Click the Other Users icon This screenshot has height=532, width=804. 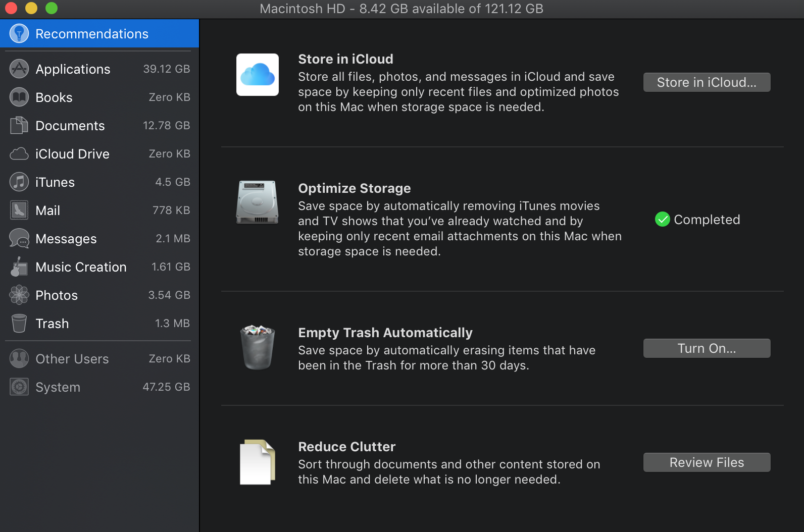pos(19,359)
